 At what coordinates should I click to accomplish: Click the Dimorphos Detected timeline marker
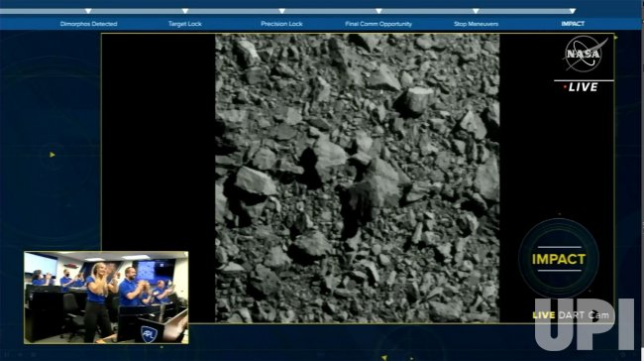click(88, 11)
